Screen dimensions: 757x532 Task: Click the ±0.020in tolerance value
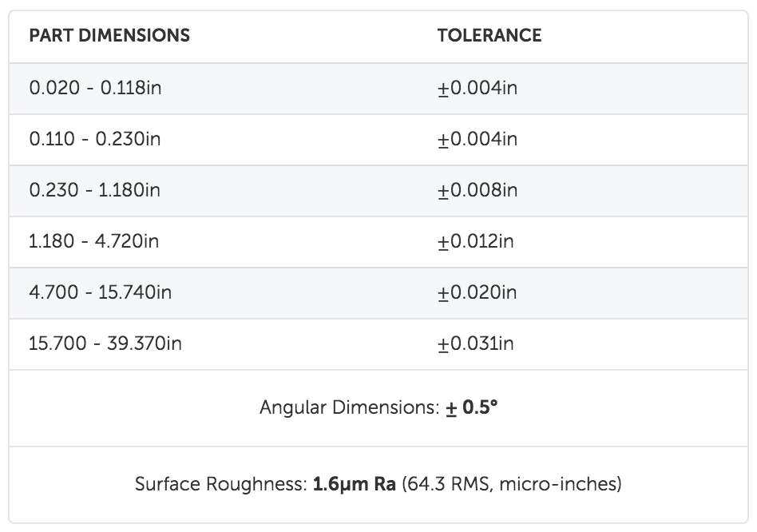click(x=477, y=292)
